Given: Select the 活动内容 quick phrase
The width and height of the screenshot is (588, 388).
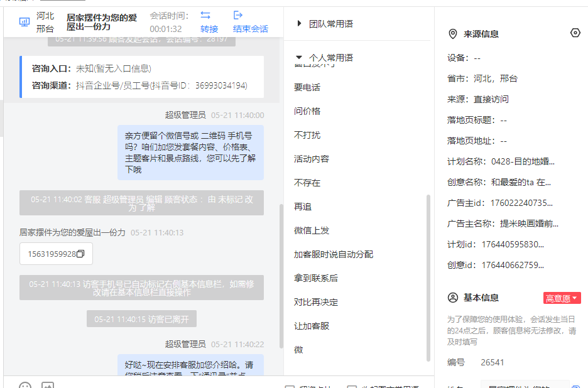Looking at the screenshot, I should tap(312, 159).
